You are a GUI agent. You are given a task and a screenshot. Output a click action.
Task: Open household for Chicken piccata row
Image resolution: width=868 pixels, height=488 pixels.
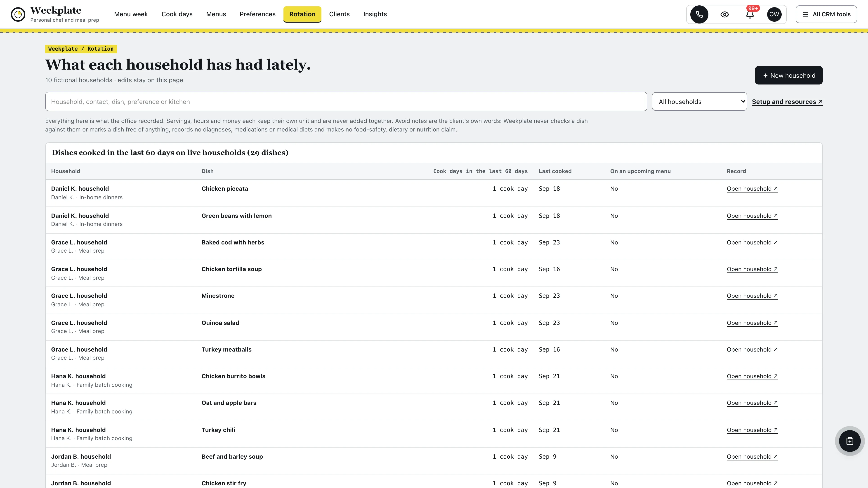[752, 189]
